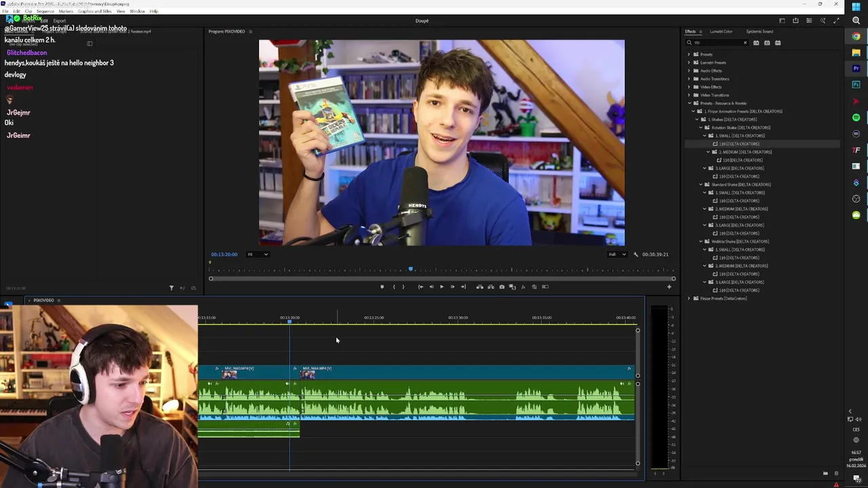Open Chrome from the Windows taskbar
Viewport: 868px width, 488px height.
[x=856, y=37]
